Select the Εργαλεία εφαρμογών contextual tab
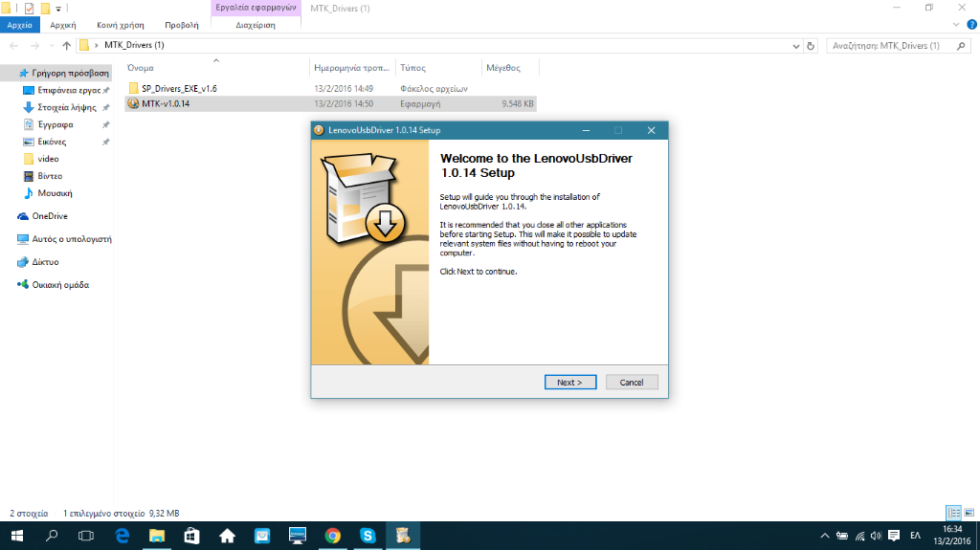Image resolution: width=980 pixels, height=550 pixels. (x=256, y=8)
